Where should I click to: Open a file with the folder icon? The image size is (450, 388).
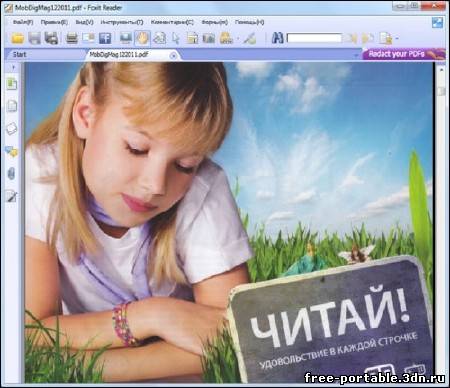point(18,38)
